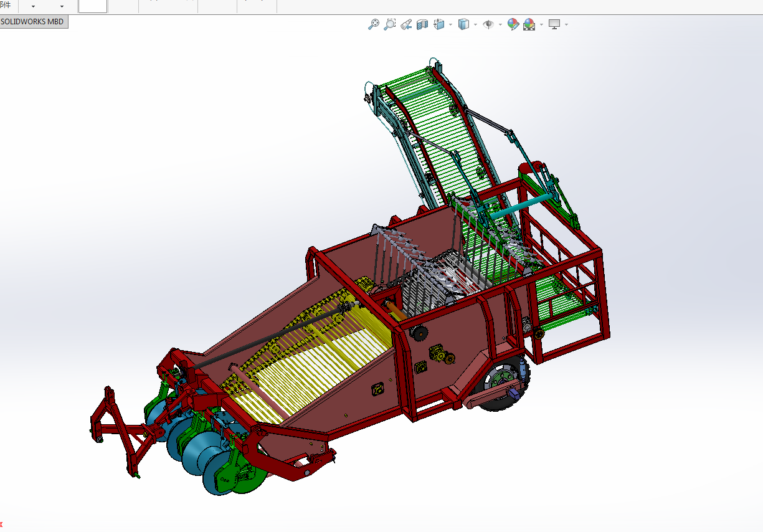Click the empty white box in top toolbar
This screenshot has height=532, width=763.
[93, 6]
